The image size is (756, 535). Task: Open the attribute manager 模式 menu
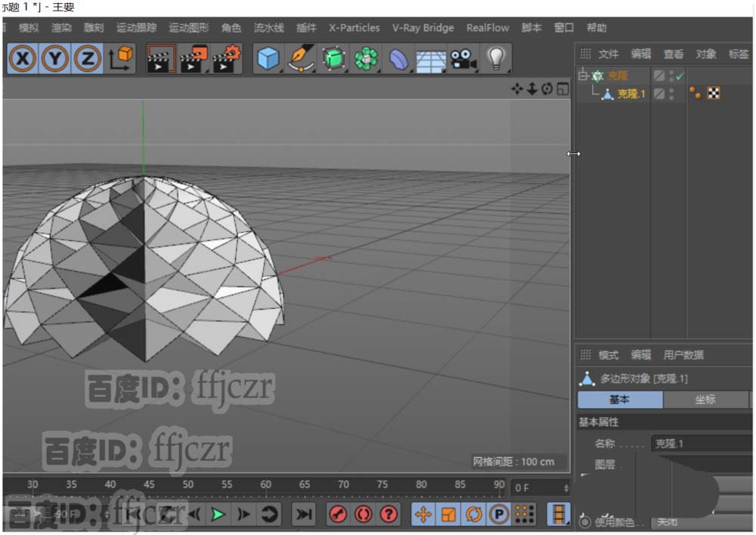(609, 355)
